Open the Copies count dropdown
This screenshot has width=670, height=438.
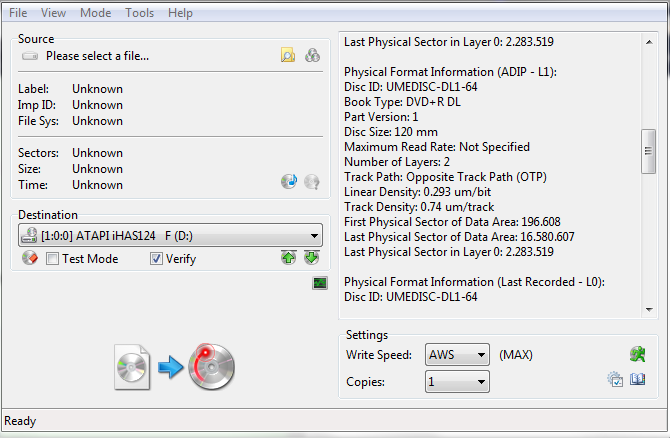click(457, 381)
